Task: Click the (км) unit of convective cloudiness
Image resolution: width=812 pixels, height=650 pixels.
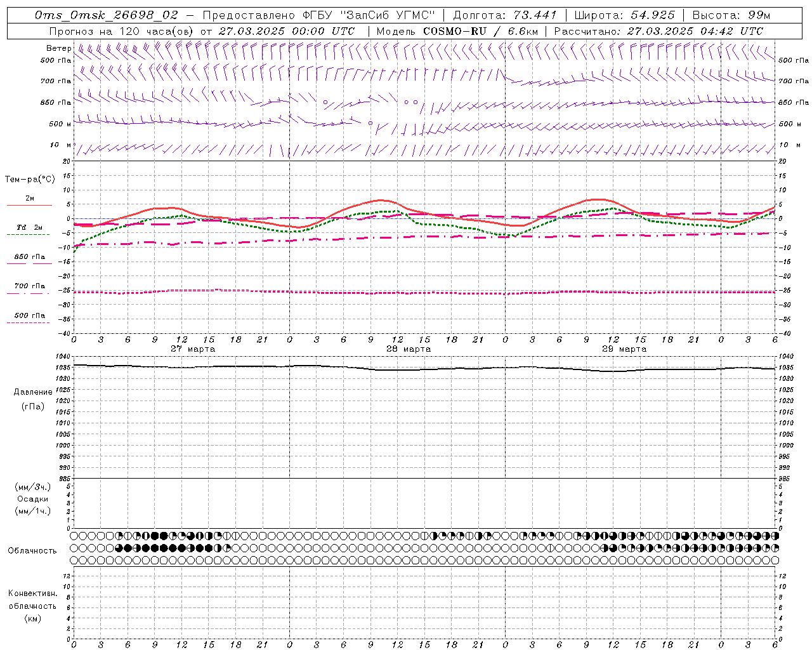Action: click(x=33, y=618)
